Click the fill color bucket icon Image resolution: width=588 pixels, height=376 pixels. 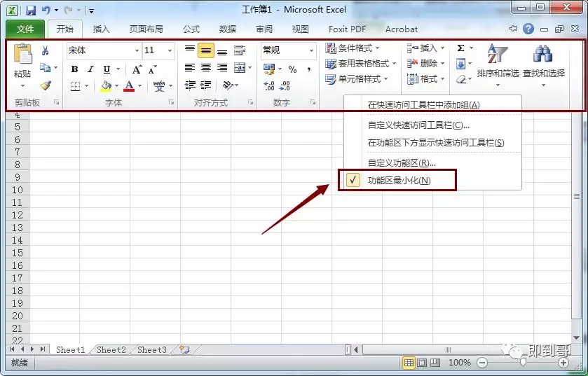[x=106, y=87]
